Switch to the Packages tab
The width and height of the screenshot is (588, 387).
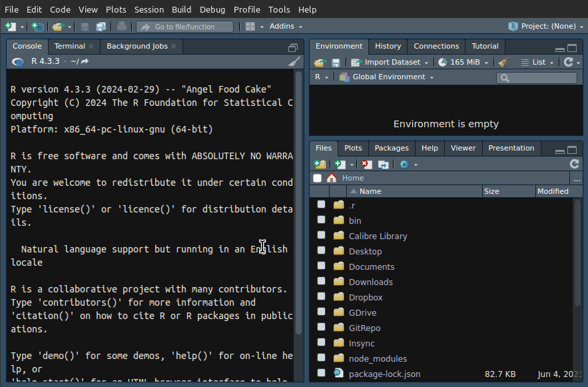click(x=392, y=148)
